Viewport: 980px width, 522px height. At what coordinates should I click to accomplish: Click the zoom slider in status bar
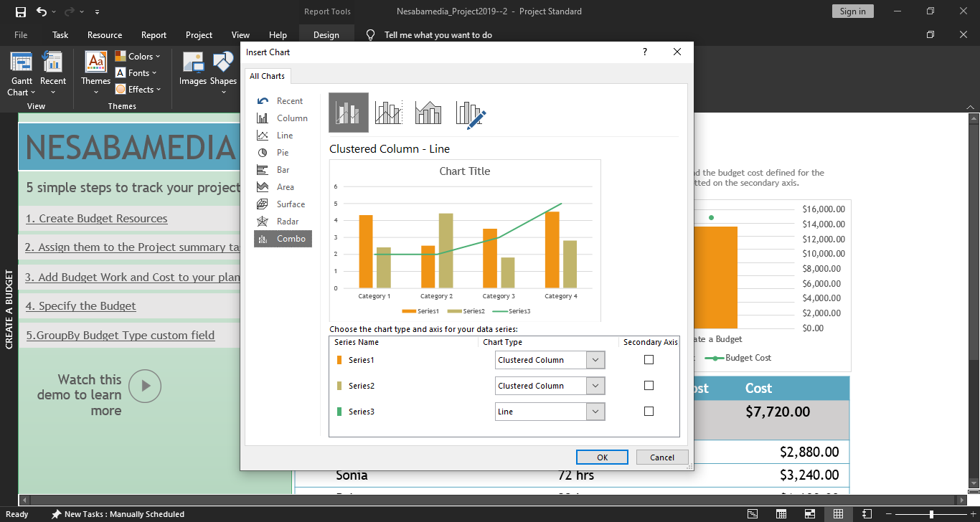point(931,514)
